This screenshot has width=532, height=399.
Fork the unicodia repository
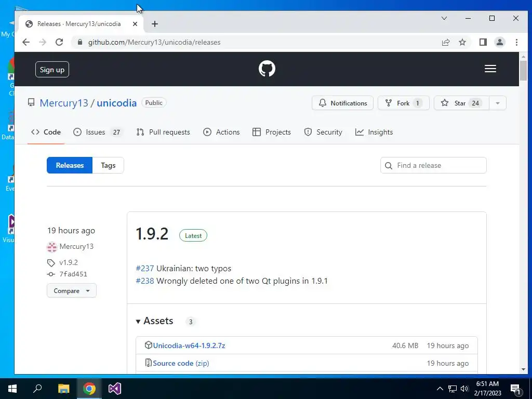click(x=403, y=103)
